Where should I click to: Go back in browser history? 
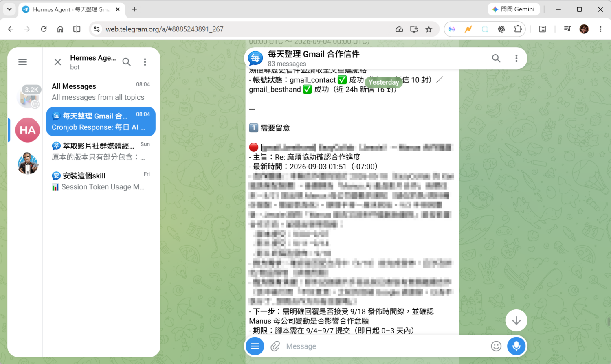pyautogui.click(x=11, y=29)
